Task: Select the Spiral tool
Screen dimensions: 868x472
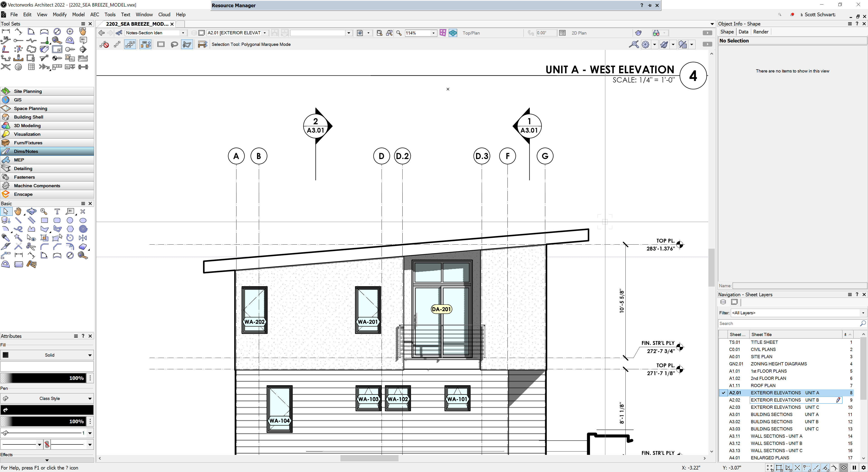Action: click(x=83, y=229)
